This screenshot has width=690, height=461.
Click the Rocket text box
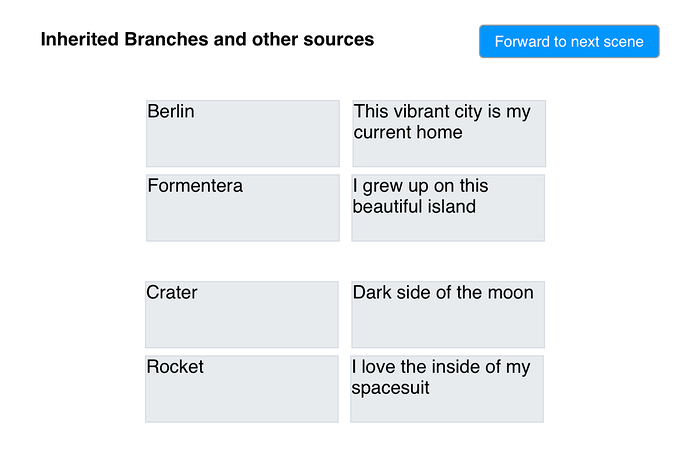point(242,389)
